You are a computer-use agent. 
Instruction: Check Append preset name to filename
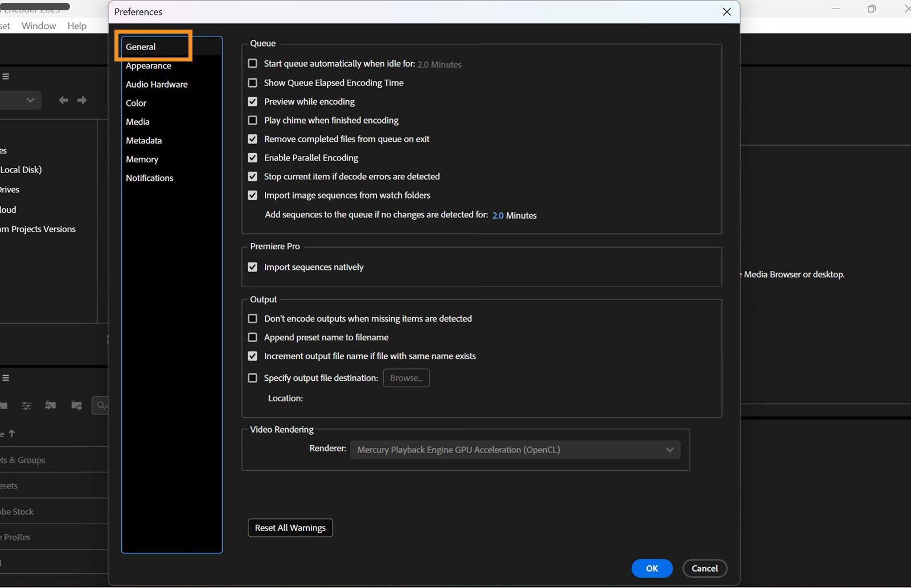[x=252, y=337]
